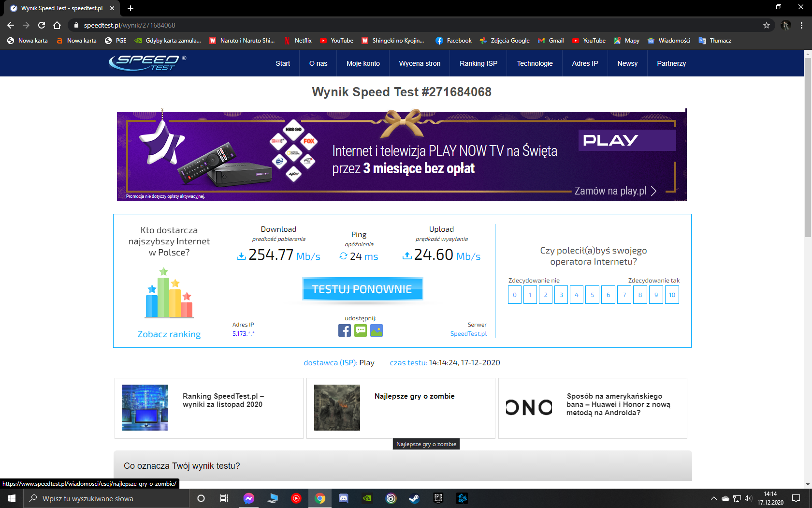Click the ranking bar chart image

click(169, 293)
